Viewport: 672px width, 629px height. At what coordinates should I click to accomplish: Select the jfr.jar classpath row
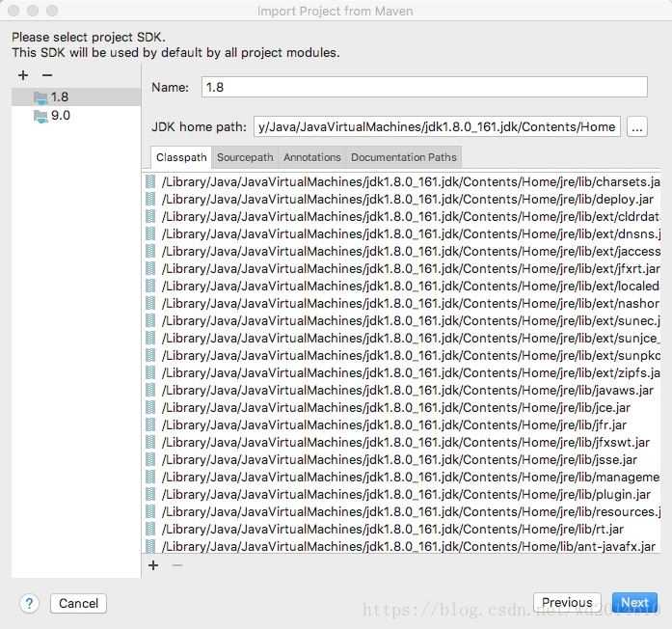click(401, 424)
